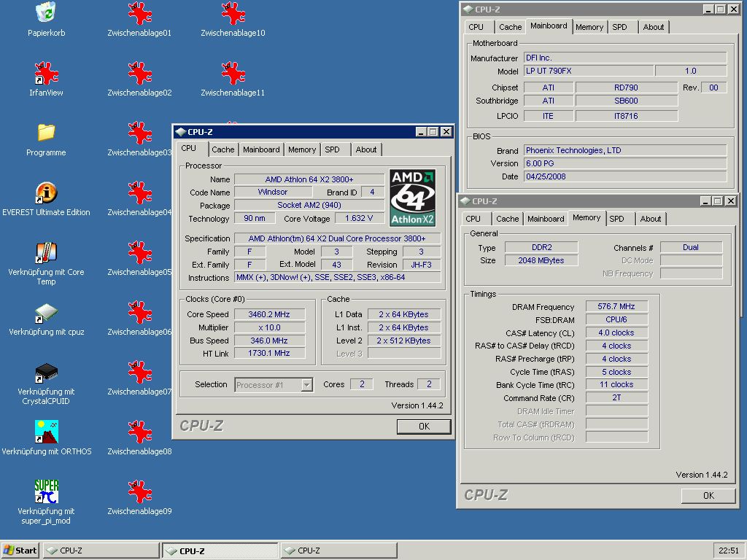Open the Programme folder icon
This screenshot has height=560, width=747.
click(x=46, y=133)
